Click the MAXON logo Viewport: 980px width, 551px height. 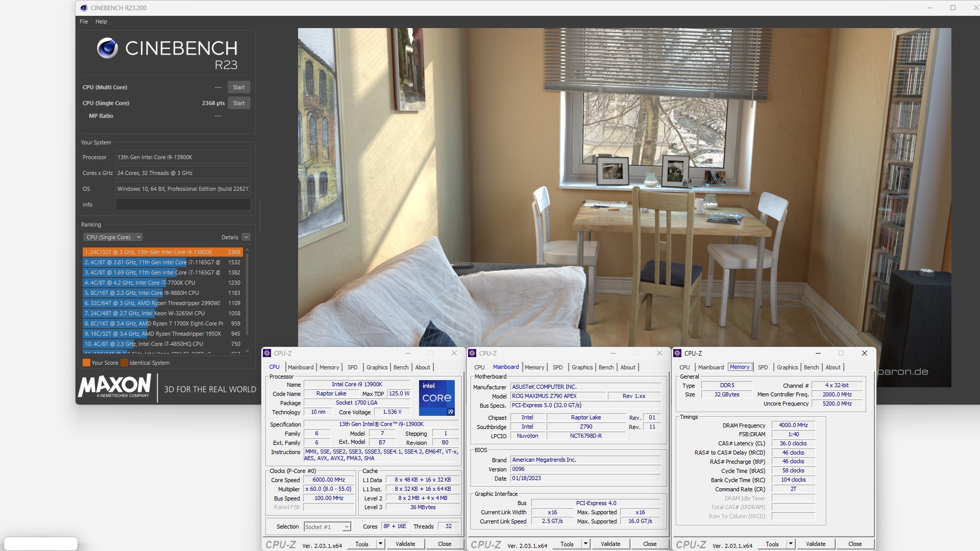115,386
